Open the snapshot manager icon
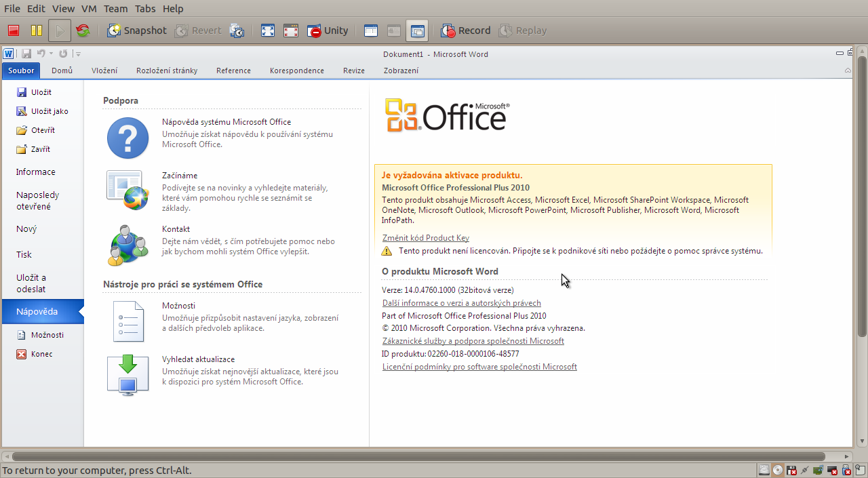868x478 pixels. (x=237, y=31)
